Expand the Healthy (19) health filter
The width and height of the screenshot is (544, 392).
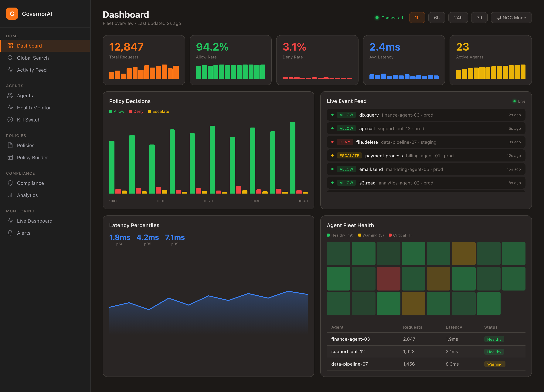point(340,235)
